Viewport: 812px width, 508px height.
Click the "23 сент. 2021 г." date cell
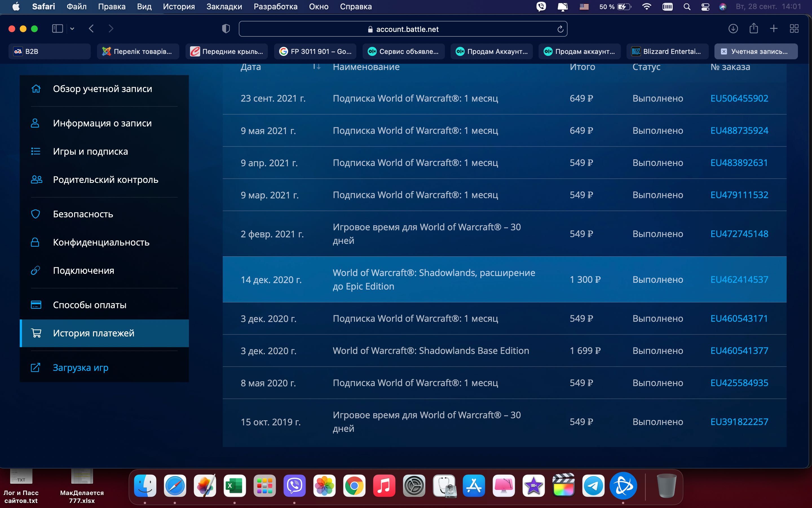(273, 98)
